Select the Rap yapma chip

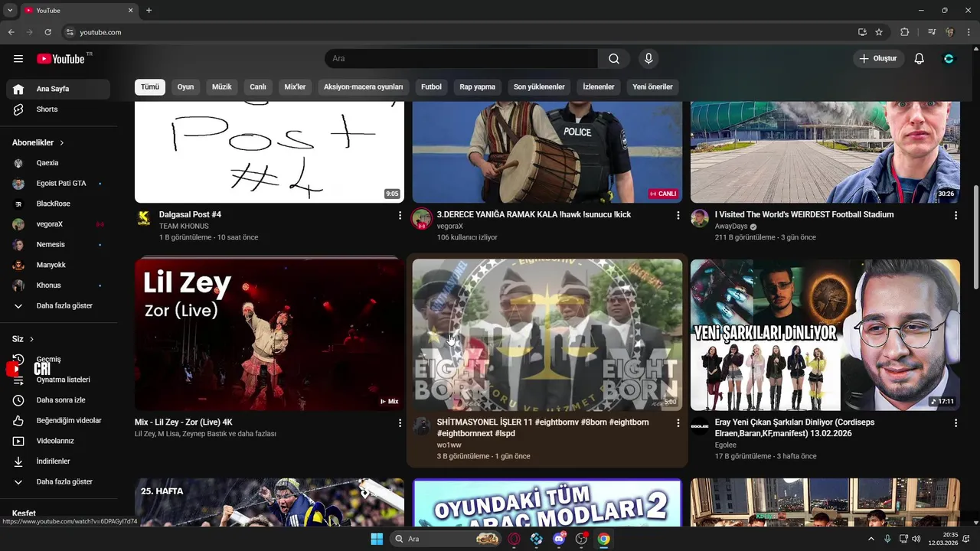click(478, 87)
